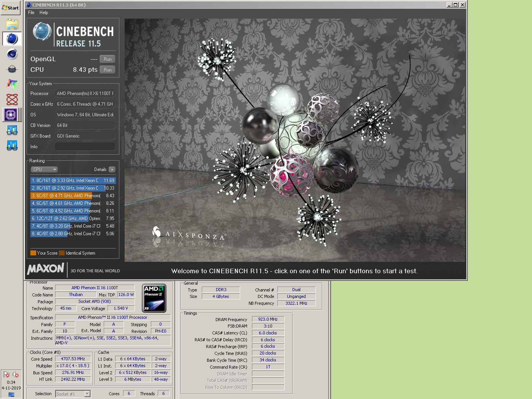Viewport: 532px width, 399px height.
Task: Click the NB Frequency value 3322.1 MHz
Action: [x=296, y=303]
